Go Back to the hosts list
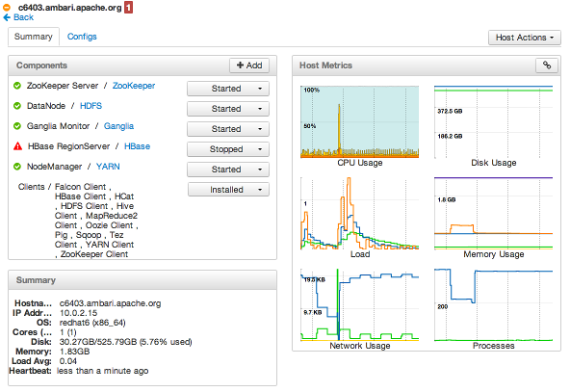The image size is (570, 392). pos(18,17)
